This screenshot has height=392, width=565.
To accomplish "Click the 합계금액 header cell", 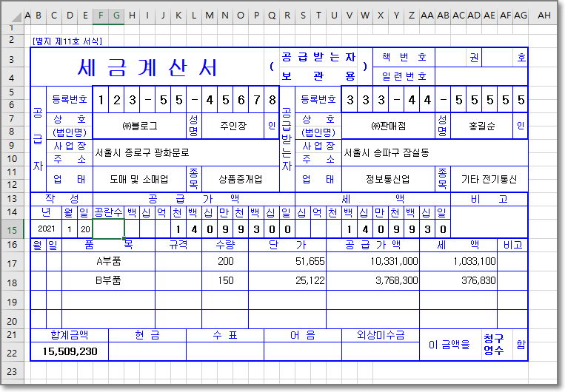I will pyautogui.click(x=70, y=336).
